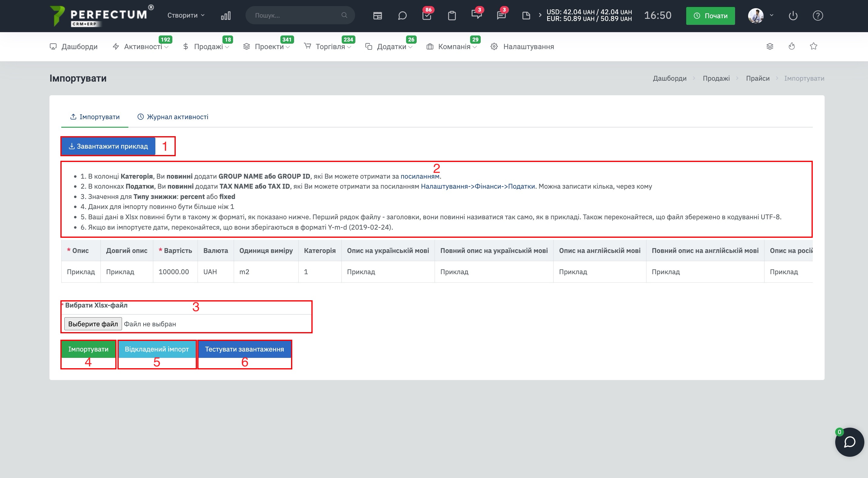The image size is (868, 478).
Task: Click the flame icon near favorites
Action: (x=792, y=46)
